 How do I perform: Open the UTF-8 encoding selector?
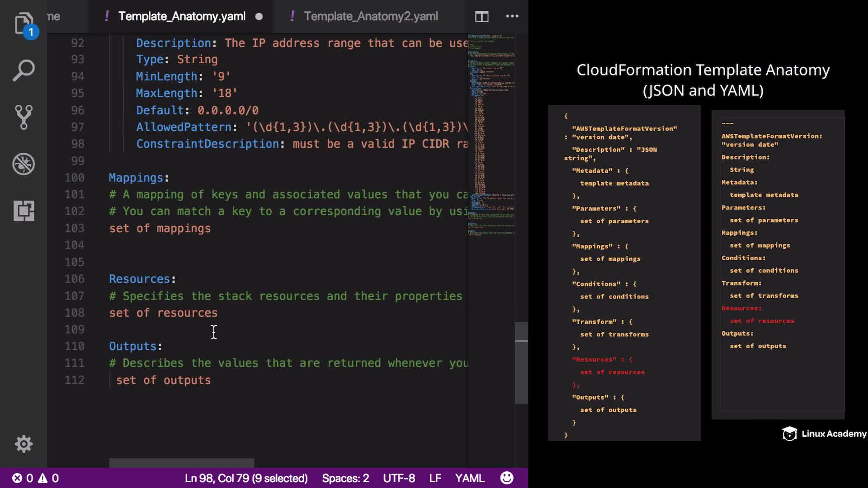point(399,478)
